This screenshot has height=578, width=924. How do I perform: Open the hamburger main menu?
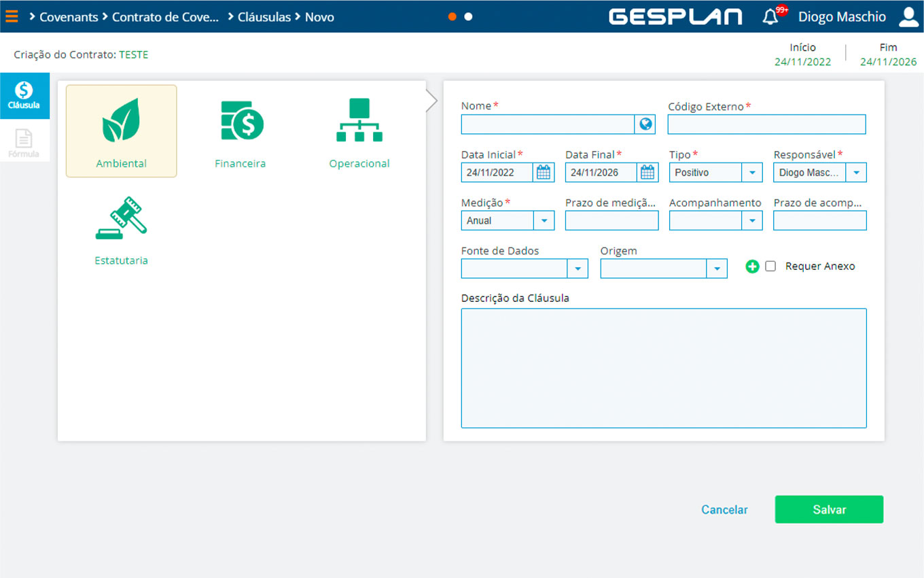[12, 17]
